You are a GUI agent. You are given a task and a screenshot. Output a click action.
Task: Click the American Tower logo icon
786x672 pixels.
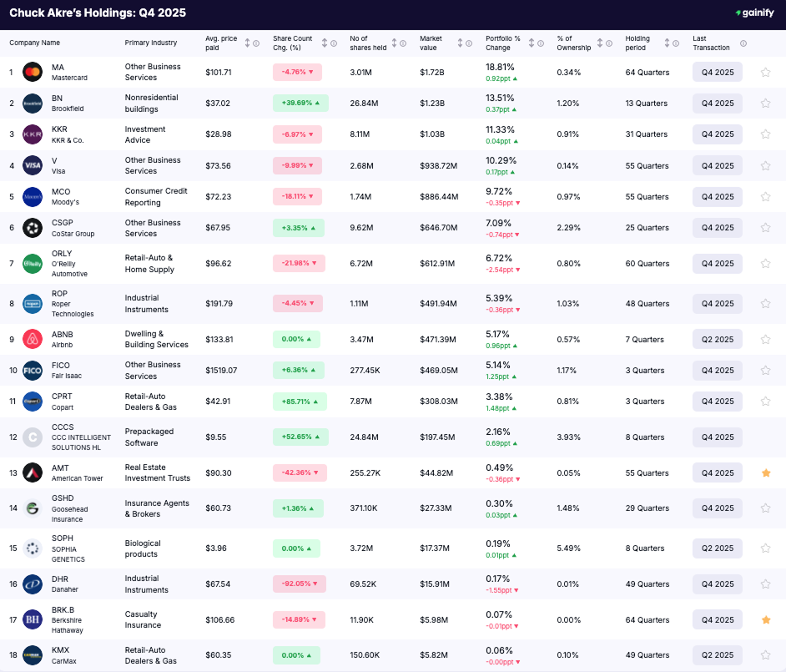(x=33, y=472)
